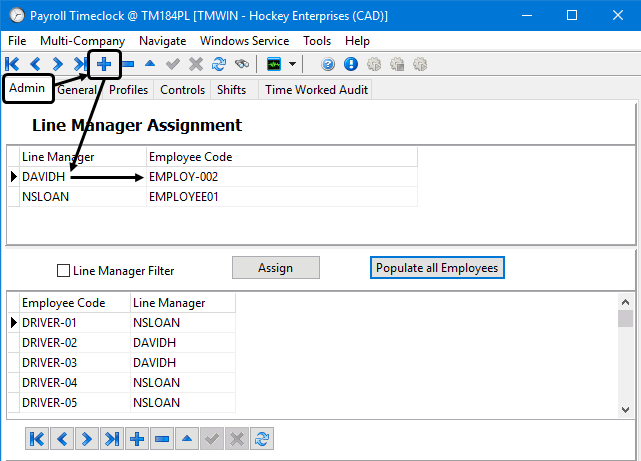Jump to last record in bottom navigator
The width and height of the screenshot is (641, 461).
111,438
